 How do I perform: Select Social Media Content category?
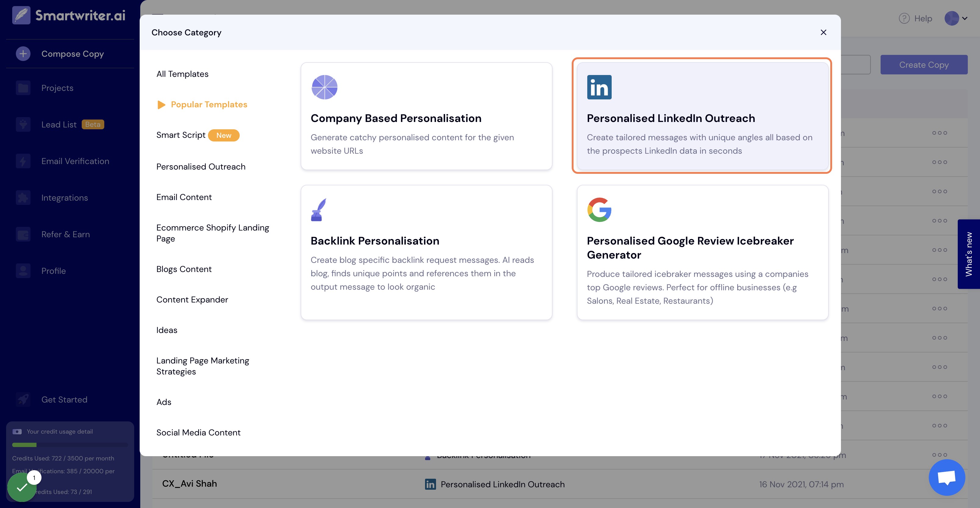point(198,432)
